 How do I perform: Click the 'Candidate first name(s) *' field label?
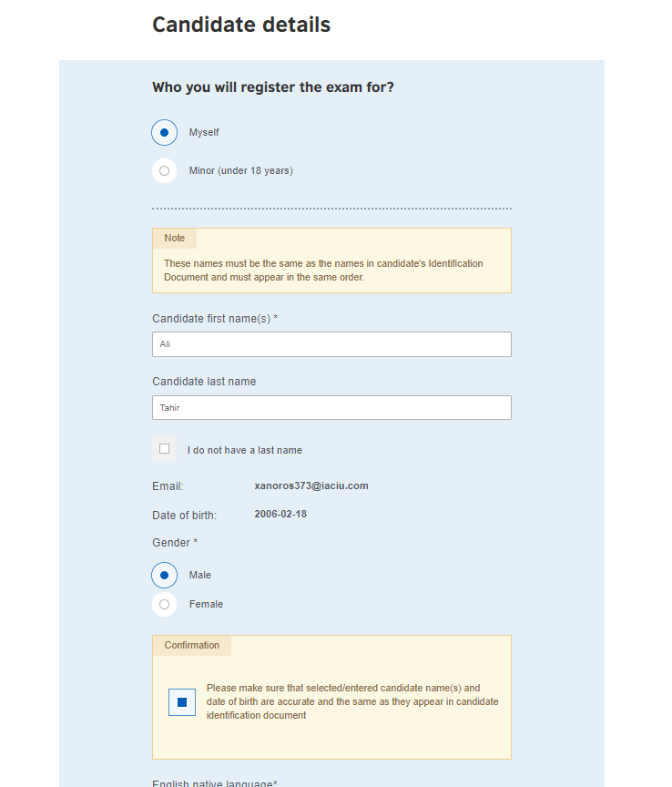click(215, 319)
